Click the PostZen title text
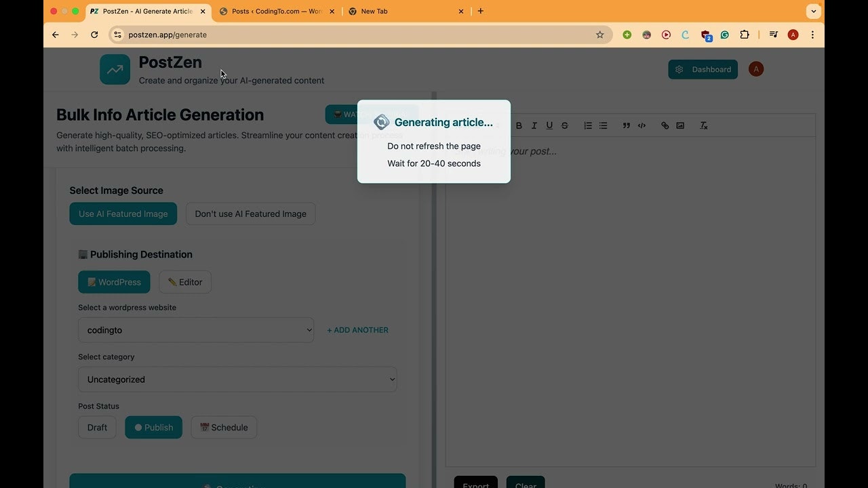The width and height of the screenshot is (868, 488). tap(170, 62)
